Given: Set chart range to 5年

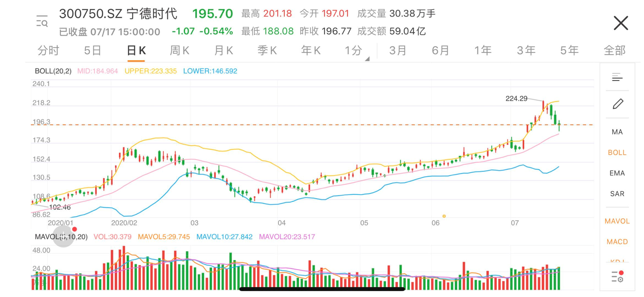Looking at the screenshot, I should click(569, 51).
